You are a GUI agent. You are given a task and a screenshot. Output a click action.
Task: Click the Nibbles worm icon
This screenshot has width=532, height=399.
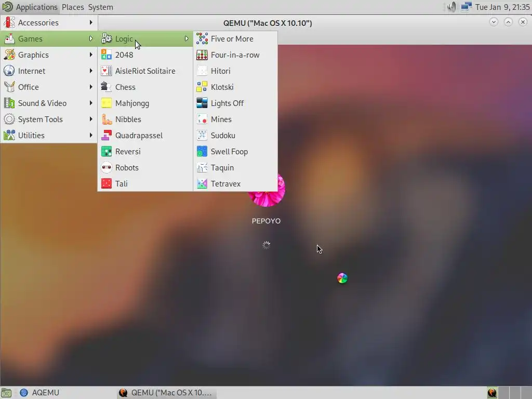(106, 119)
